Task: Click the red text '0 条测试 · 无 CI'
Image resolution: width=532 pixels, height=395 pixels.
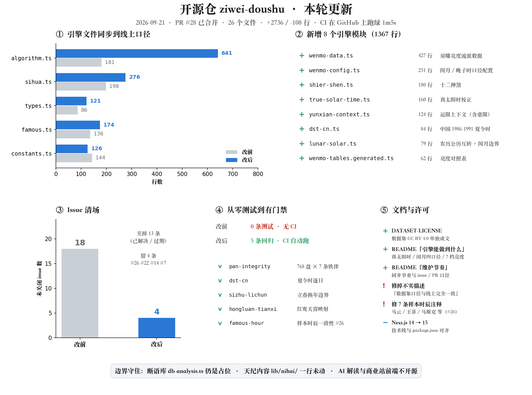Action: pos(274,227)
